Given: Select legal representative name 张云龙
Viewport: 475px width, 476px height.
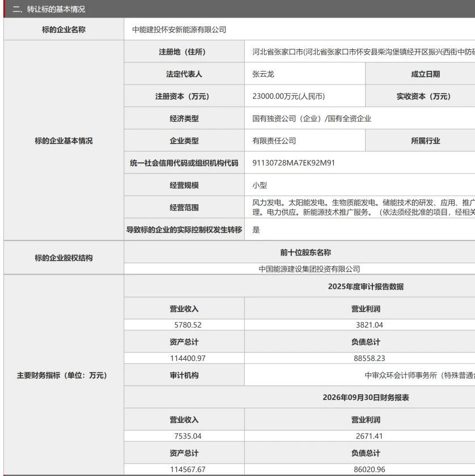Looking at the screenshot, I should (263, 74).
